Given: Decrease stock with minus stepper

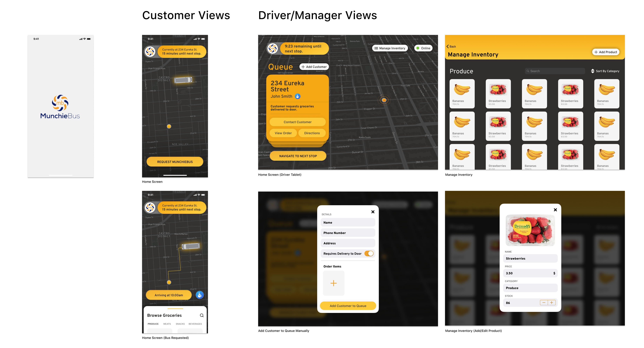Looking at the screenshot, I should [544, 303].
